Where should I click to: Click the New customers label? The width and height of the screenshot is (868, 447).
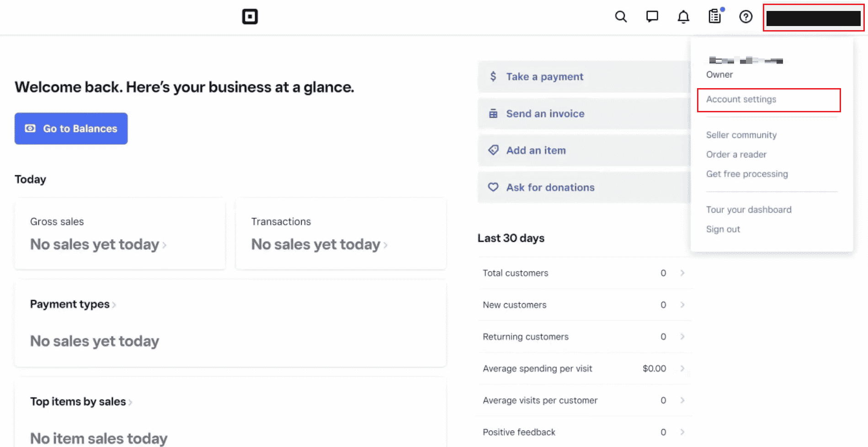(x=515, y=305)
